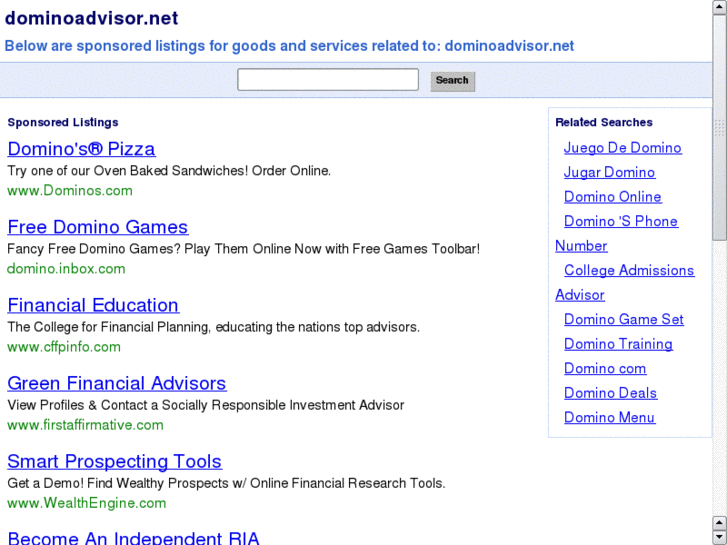Click the Related Searches heading
727x545 pixels.
click(x=604, y=122)
